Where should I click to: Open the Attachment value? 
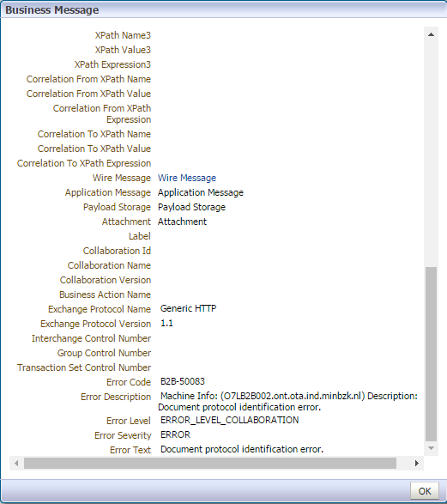[182, 222]
